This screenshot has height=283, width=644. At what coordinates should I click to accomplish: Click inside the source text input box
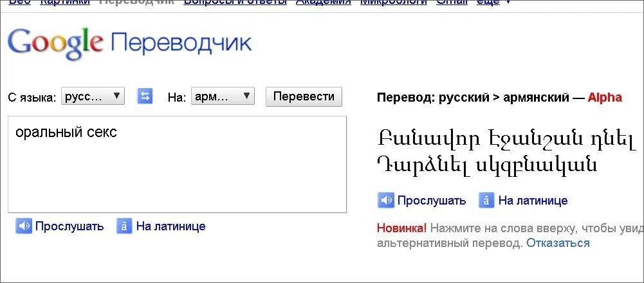pyautogui.click(x=177, y=164)
